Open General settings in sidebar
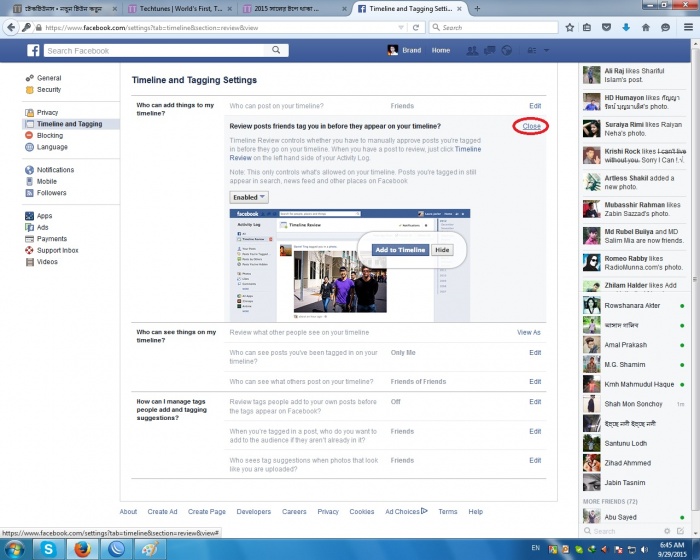 tap(49, 78)
